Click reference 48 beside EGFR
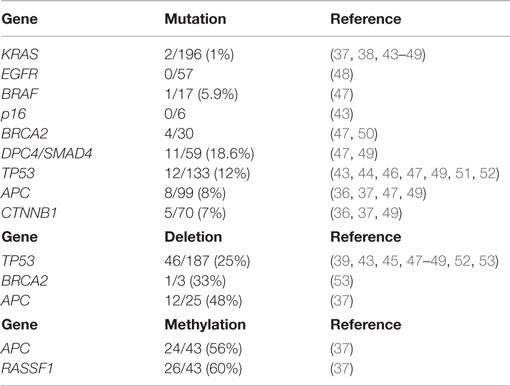The width and height of the screenshot is (510, 386). (x=342, y=74)
